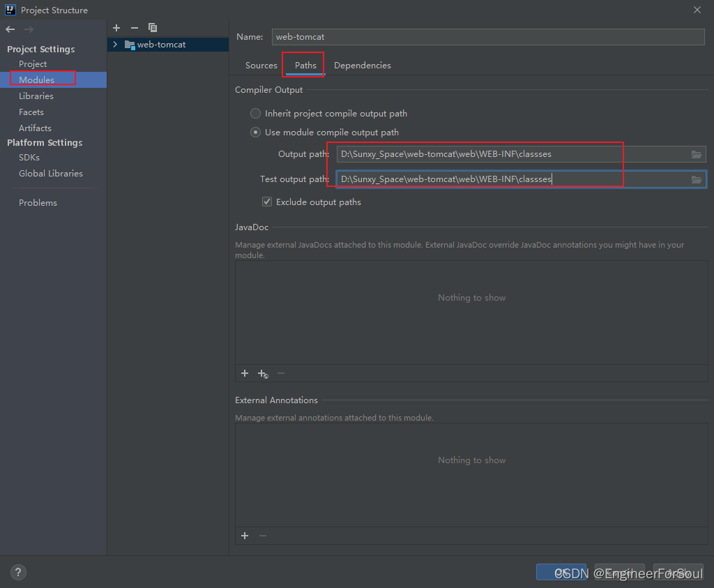Click the IntelliJ IDEA logo icon
714x588 pixels.
pos(10,10)
